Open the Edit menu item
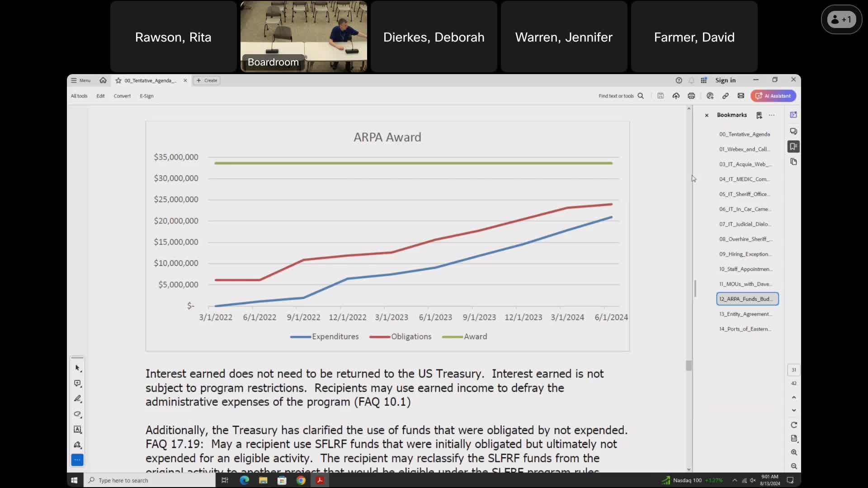The image size is (868, 488). [x=100, y=96]
